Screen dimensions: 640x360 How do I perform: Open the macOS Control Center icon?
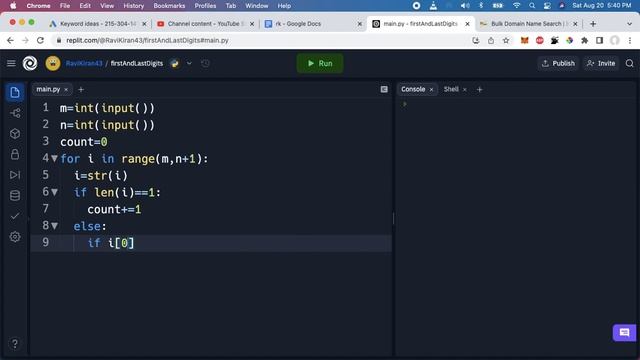click(547, 6)
